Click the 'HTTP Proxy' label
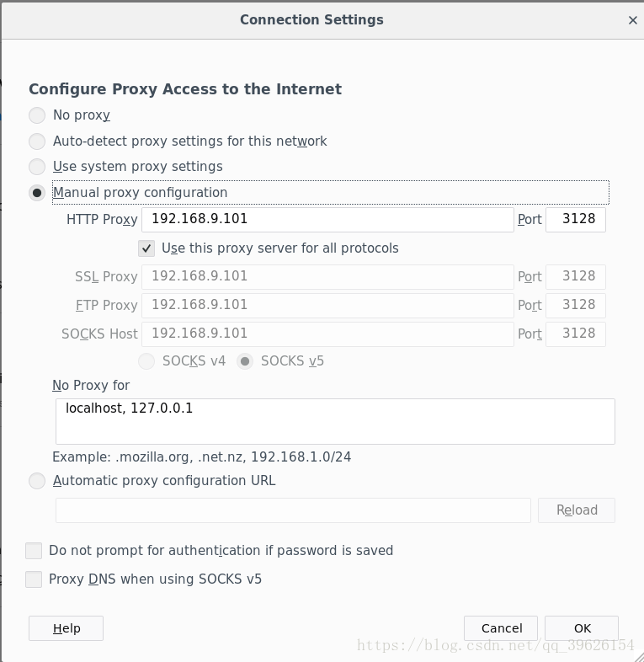Image resolution: width=644 pixels, height=662 pixels. click(102, 220)
